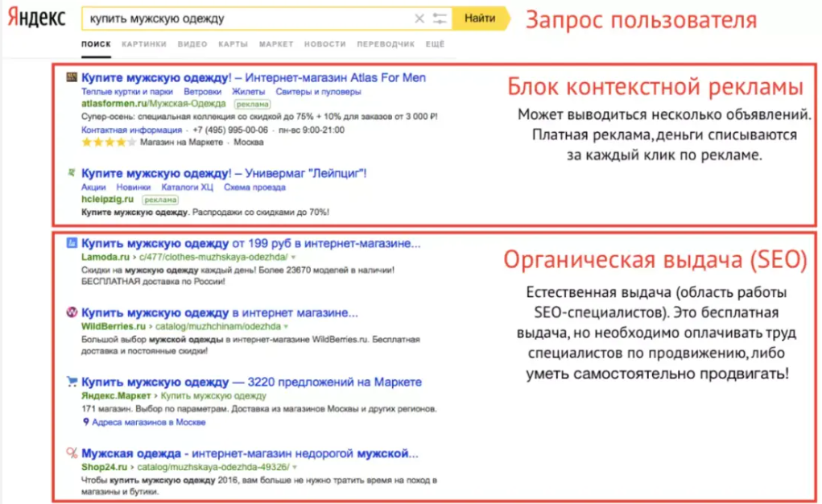
Task: Expand the Ещё menu
Action: tap(435, 44)
